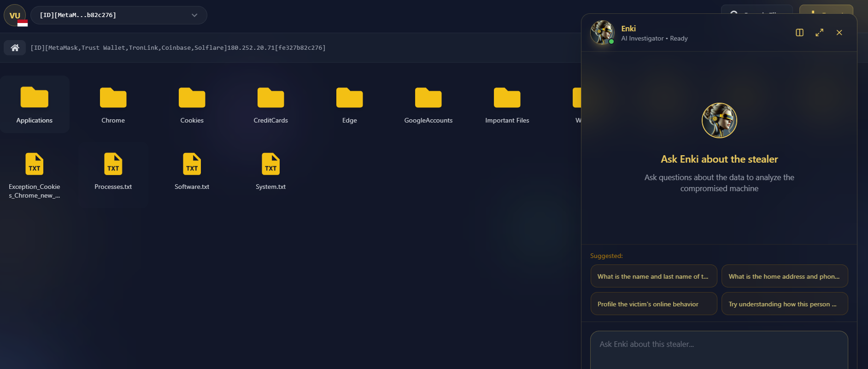Open Exception_Cookies_Chrome_new text file
This screenshot has width=868, height=369.
point(35,176)
